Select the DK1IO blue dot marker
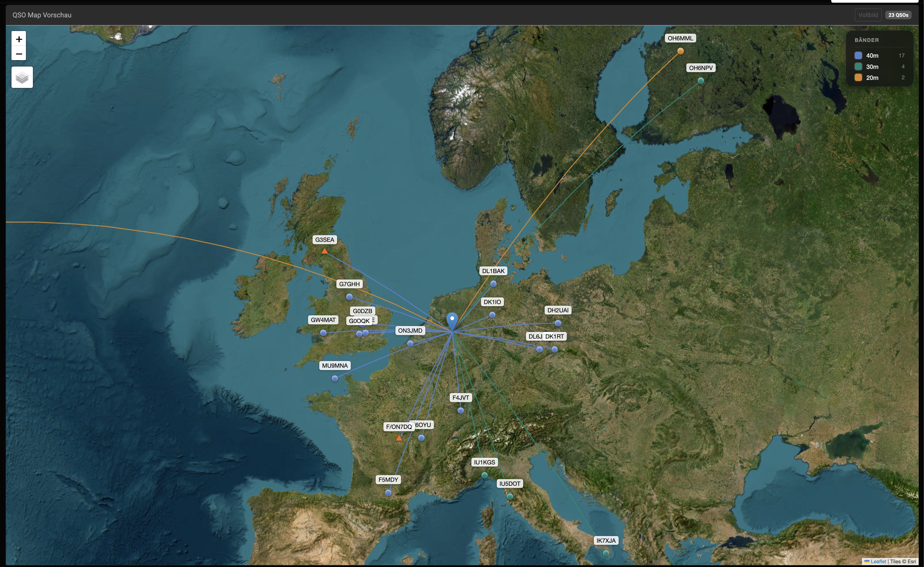Image resolution: width=924 pixels, height=567 pixels. [492, 315]
